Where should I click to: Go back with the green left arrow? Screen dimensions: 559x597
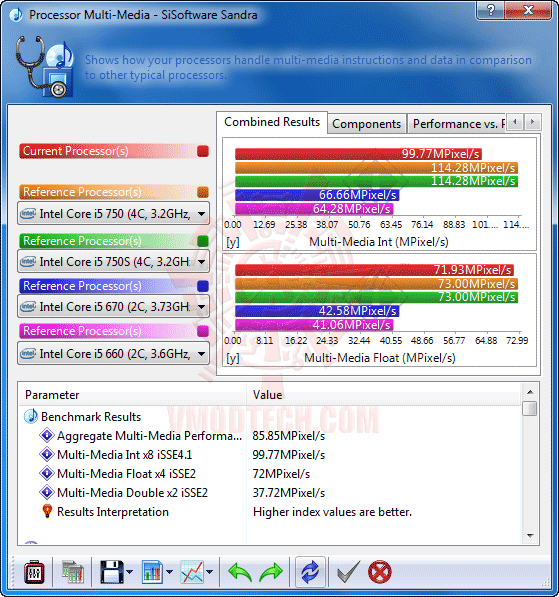(240, 572)
